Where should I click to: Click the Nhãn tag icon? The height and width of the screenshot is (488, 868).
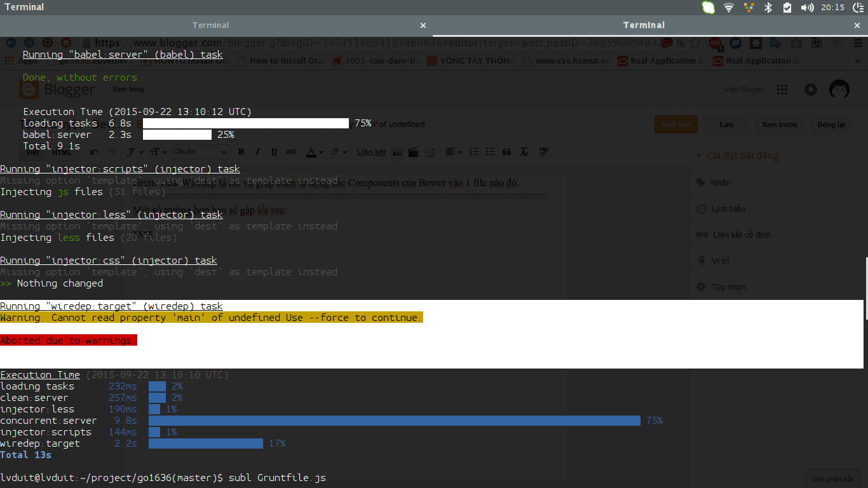pyautogui.click(x=701, y=182)
